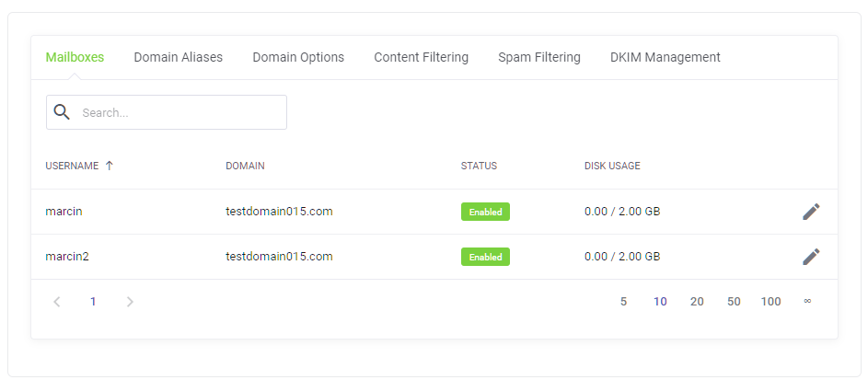Click in the Search input field

point(179,112)
